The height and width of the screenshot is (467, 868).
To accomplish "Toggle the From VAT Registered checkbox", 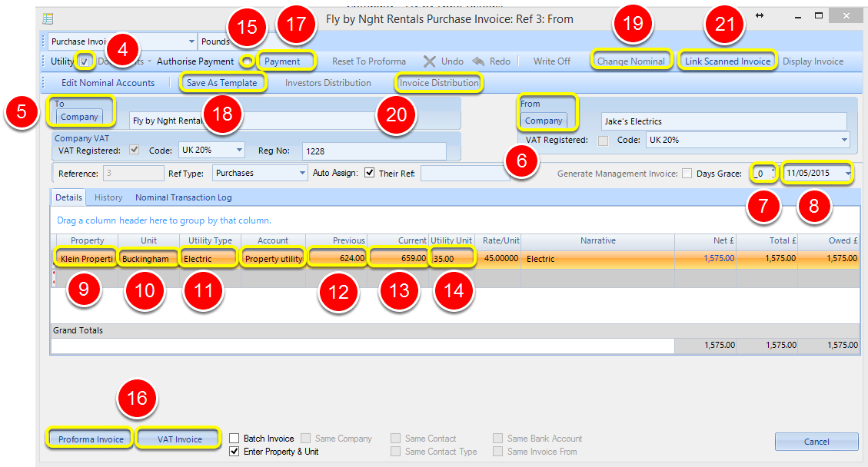I will pyautogui.click(x=603, y=141).
